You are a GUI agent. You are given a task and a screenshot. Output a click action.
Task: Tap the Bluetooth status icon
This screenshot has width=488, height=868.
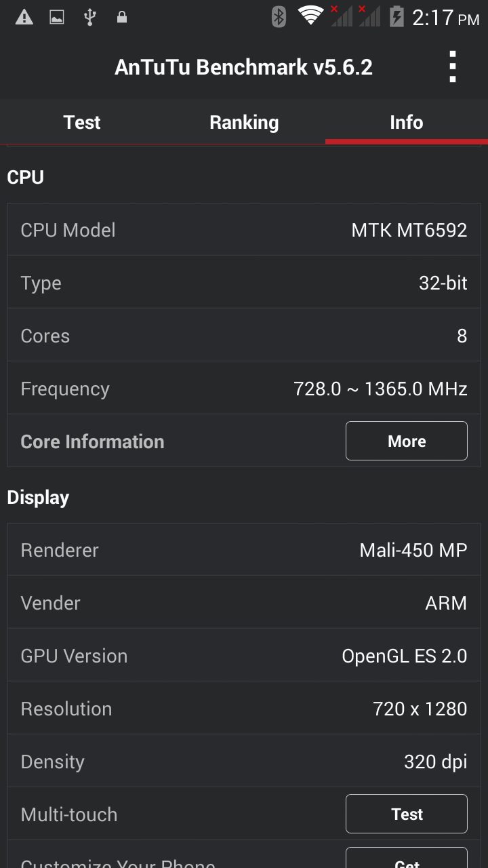click(x=279, y=17)
